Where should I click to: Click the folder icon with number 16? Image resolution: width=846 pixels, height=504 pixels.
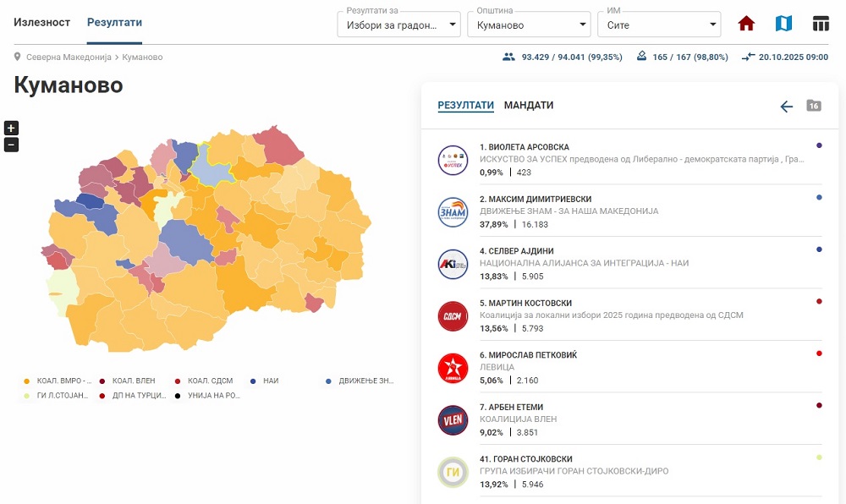814,106
